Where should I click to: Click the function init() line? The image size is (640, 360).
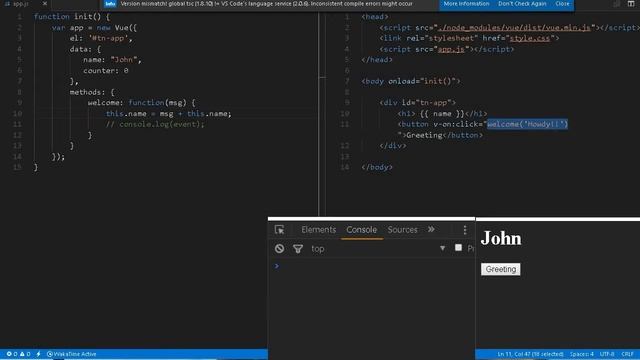pyautogui.click(x=72, y=17)
